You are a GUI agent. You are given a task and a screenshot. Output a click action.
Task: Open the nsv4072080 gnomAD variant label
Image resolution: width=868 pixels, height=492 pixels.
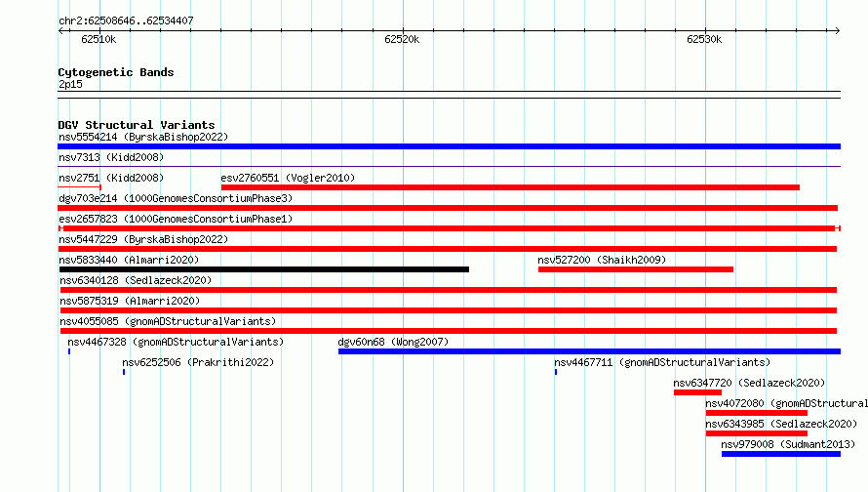tap(787, 403)
